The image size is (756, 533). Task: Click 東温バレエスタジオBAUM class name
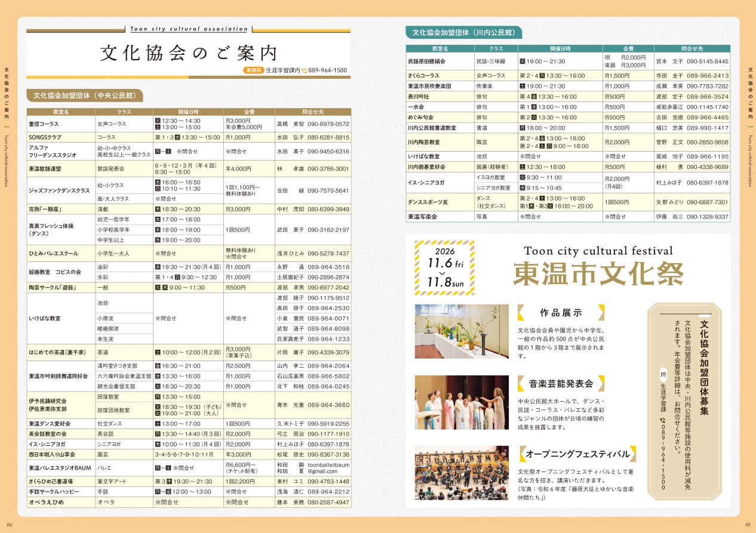click(60, 469)
